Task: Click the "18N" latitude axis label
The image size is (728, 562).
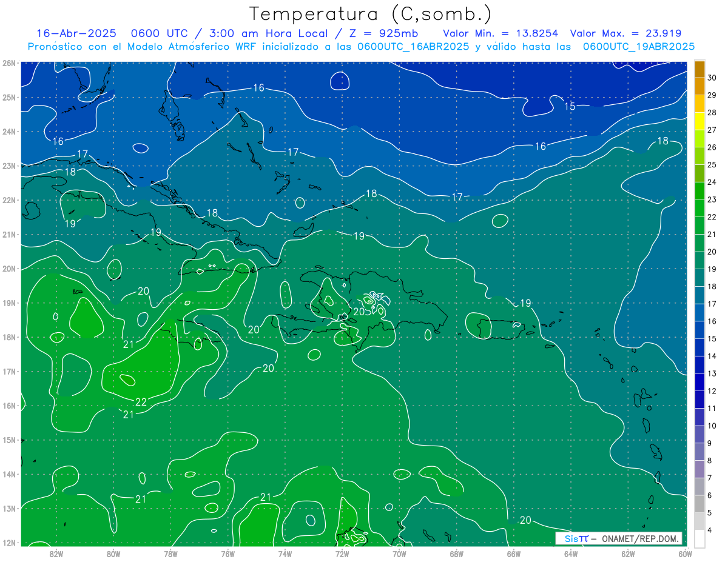Action: pyautogui.click(x=8, y=337)
